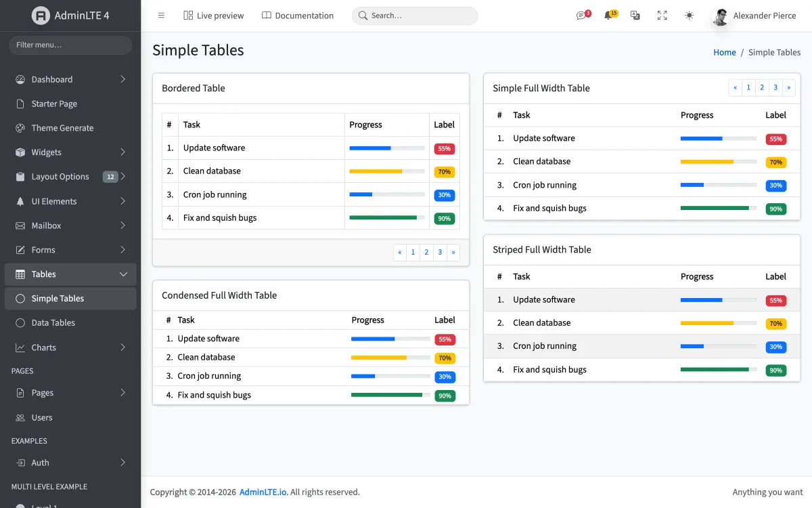
Task: Click the Tables grid icon
Action: tap(20, 274)
